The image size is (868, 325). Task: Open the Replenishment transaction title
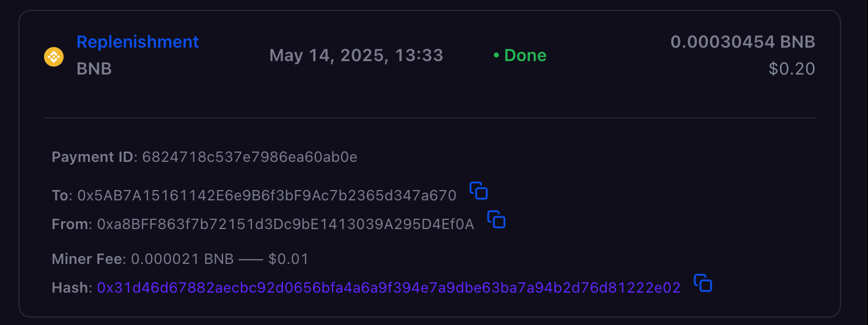[x=138, y=42]
